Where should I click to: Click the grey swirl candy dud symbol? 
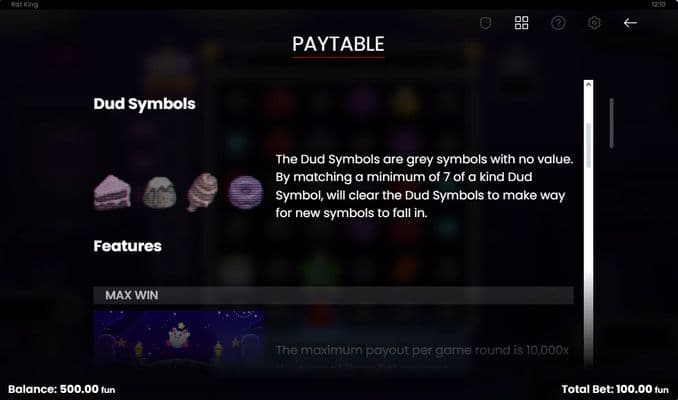click(202, 192)
